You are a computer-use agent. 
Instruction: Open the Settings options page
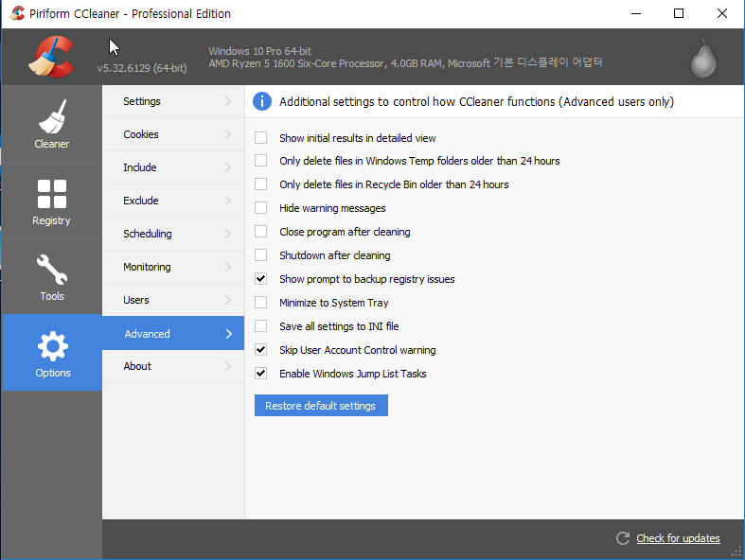point(142,101)
